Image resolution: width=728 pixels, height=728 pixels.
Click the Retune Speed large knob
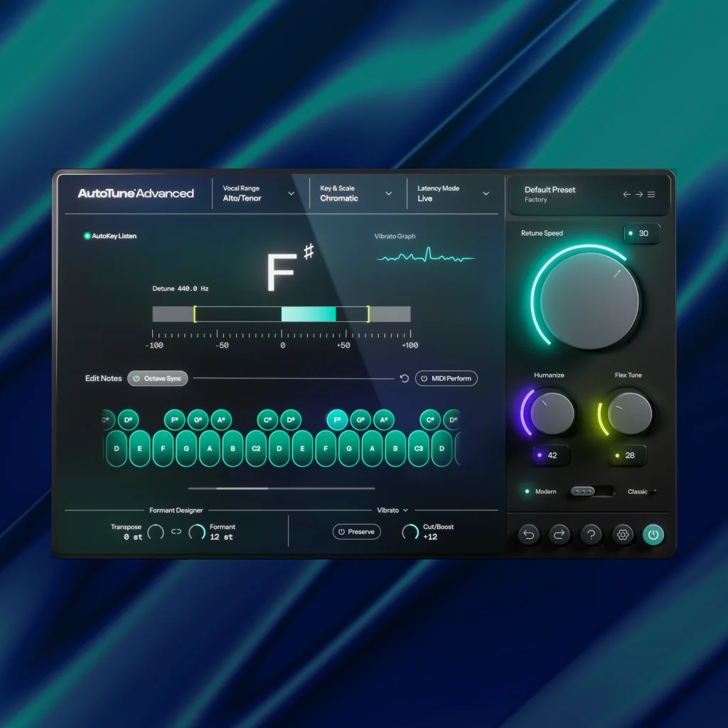[589, 301]
